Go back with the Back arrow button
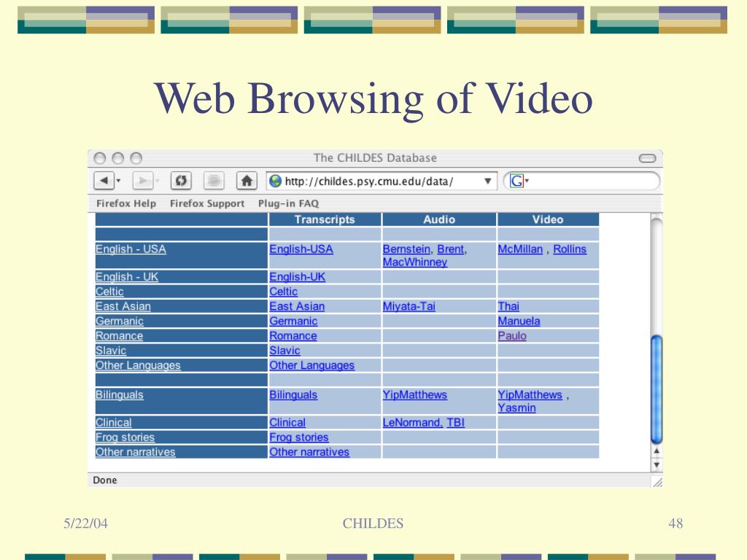This screenshot has width=747, height=560. (x=104, y=181)
